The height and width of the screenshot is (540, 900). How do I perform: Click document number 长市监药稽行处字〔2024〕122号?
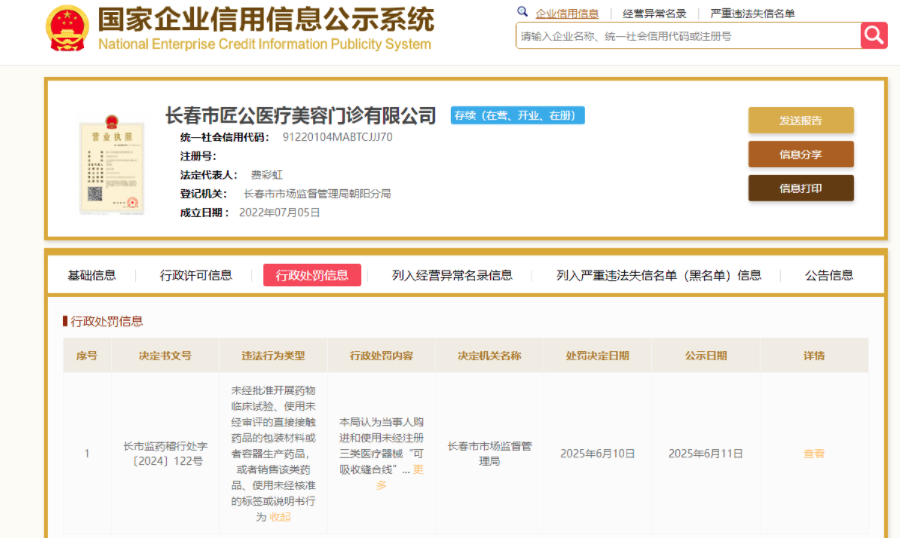[x=165, y=454]
